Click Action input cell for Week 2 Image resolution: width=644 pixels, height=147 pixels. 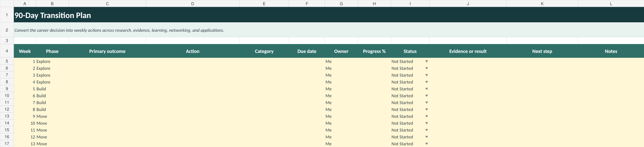click(x=193, y=68)
